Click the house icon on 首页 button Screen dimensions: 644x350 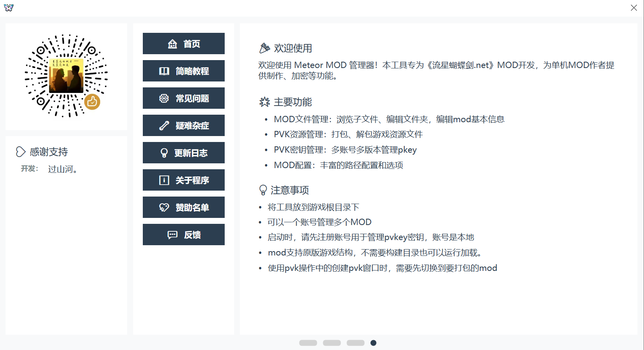(x=172, y=44)
